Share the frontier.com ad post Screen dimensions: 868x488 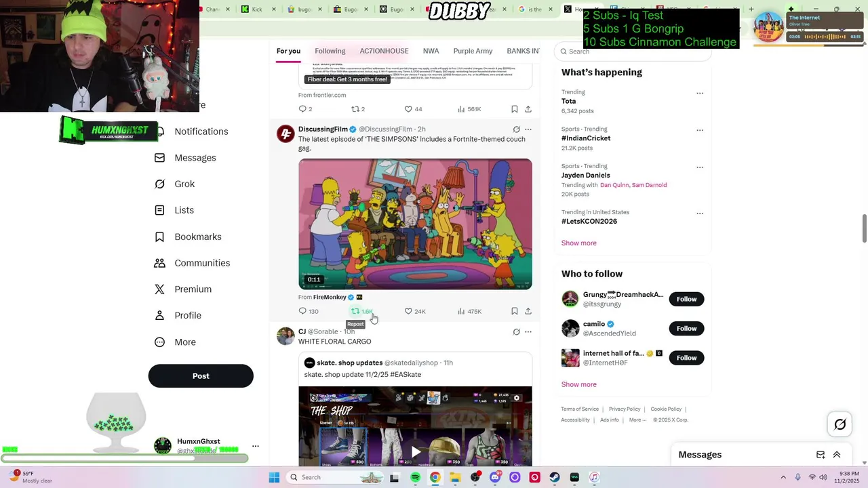pyautogui.click(x=528, y=109)
